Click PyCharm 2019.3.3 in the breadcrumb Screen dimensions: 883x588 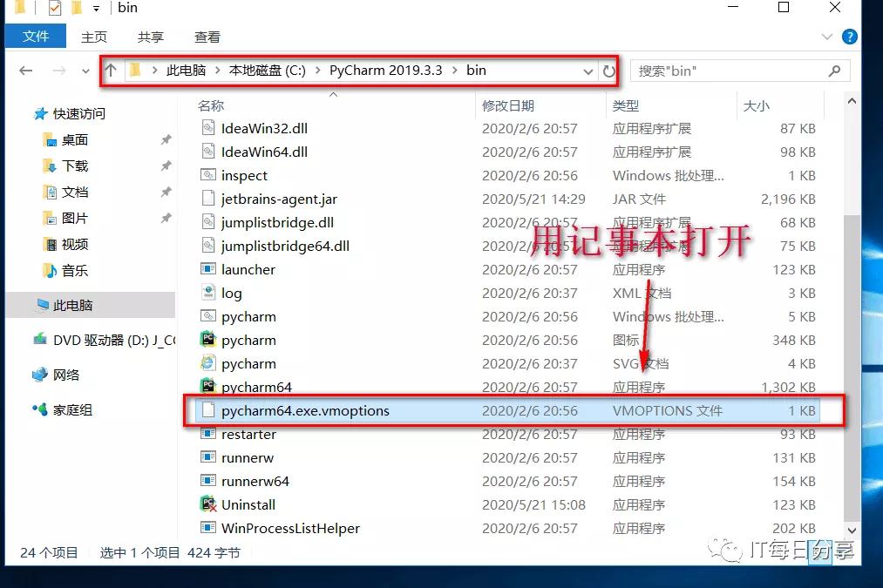point(386,71)
